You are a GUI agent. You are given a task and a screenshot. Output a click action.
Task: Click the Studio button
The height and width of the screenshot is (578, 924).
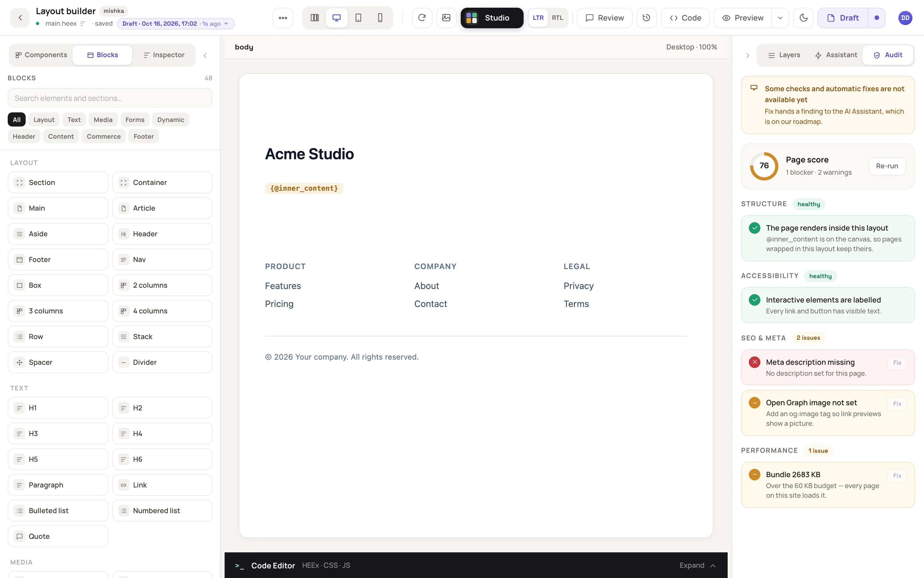pos(492,18)
